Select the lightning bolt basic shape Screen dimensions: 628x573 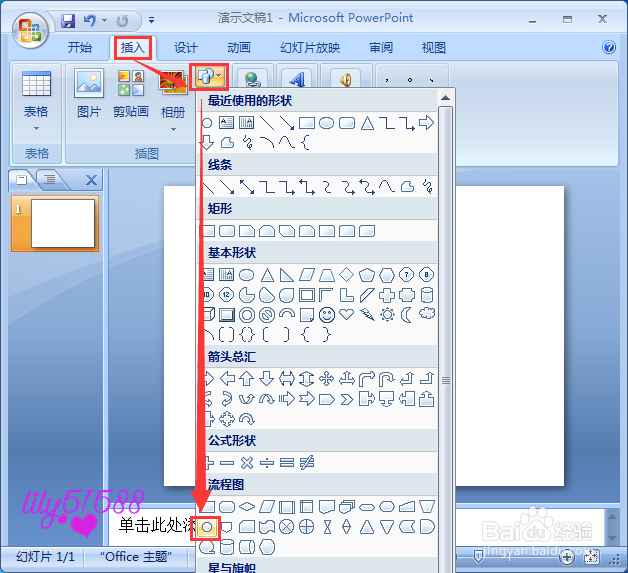[x=367, y=315]
